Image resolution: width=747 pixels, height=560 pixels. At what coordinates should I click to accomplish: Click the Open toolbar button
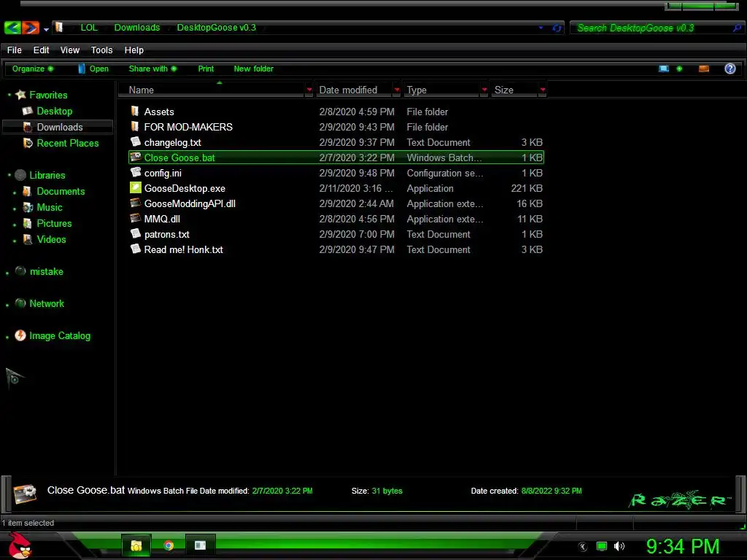click(93, 69)
